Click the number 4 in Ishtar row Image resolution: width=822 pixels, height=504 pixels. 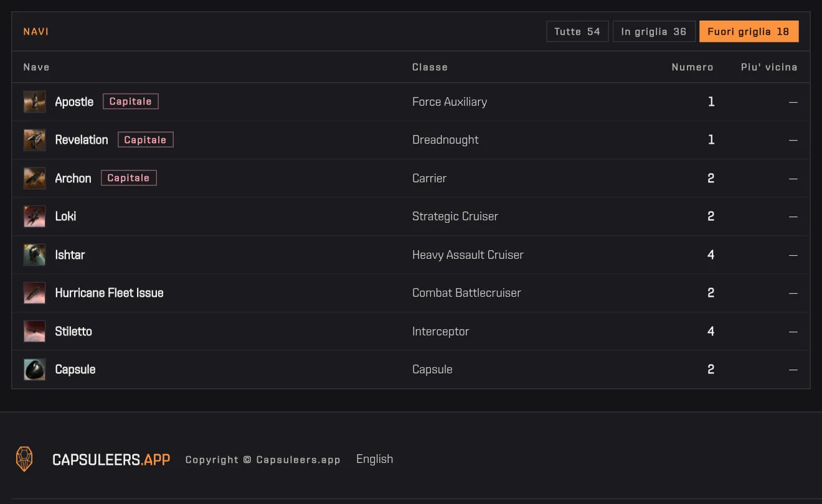711,255
